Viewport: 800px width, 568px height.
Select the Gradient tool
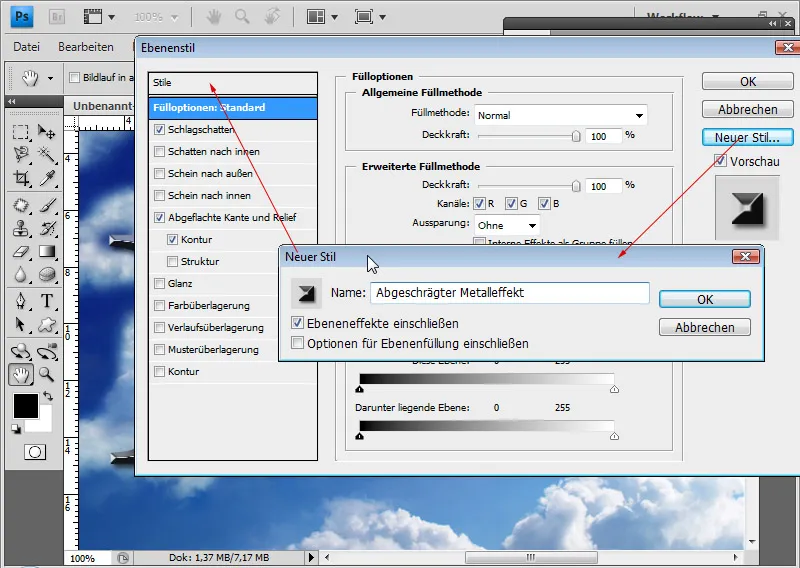click(x=47, y=251)
